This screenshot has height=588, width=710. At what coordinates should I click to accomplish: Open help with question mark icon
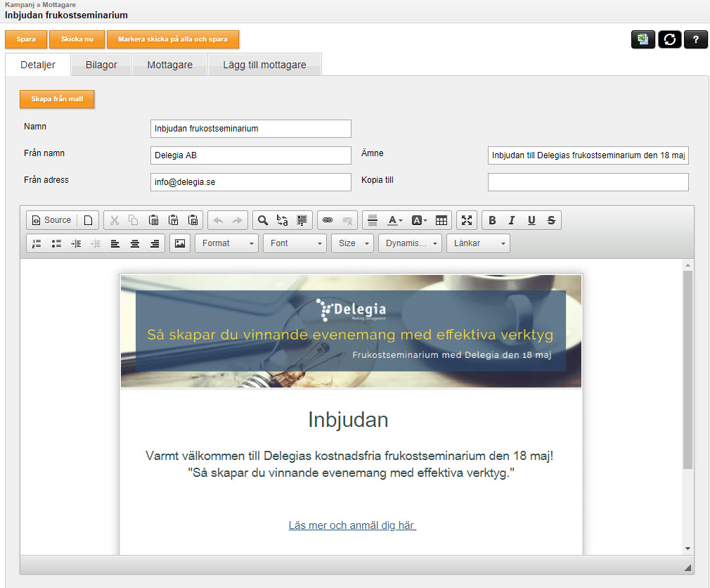coord(695,39)
